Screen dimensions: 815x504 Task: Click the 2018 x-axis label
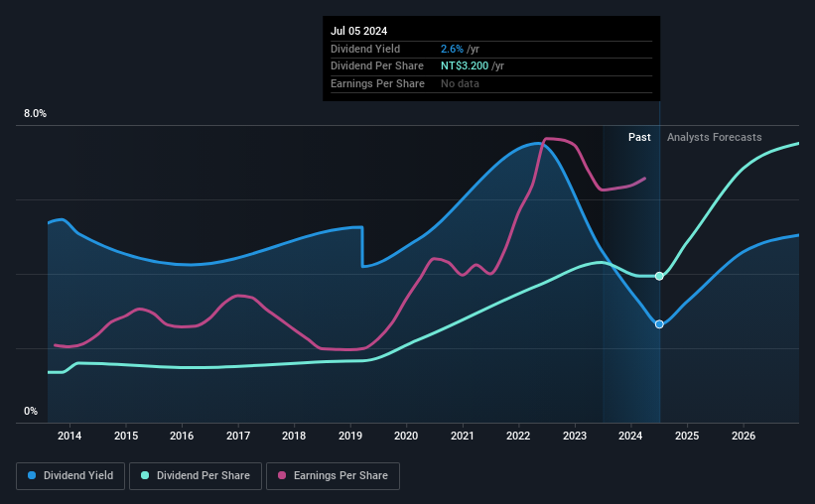point(294,436)
